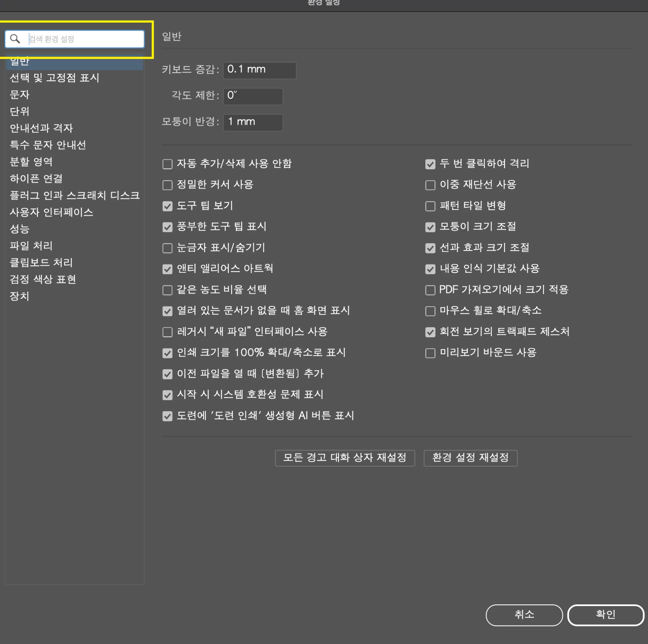Go to 성능 preferences section
Image resolution: width=648 pixels, height=644 pixels.
[x=19, y=229]
